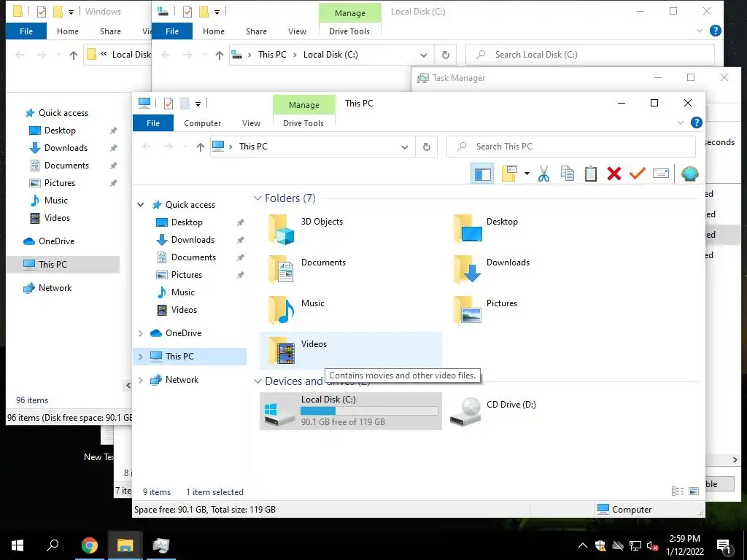Open the Classic Shell settings shell icon
The image size is (747, 560).
(x=689, y=174)
